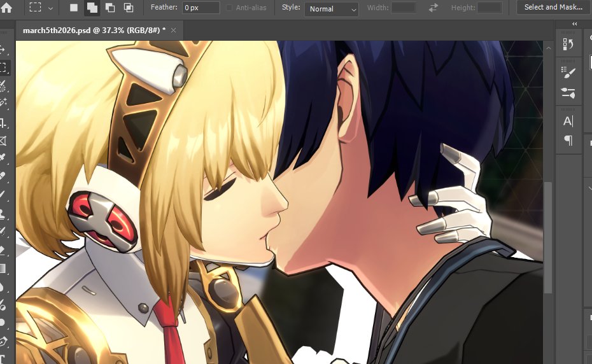The height and width of the screenshot is (364, 592).
Task: Select the Rectangular Marquee tool in toolbar
Action: click(x=3, y=67)
